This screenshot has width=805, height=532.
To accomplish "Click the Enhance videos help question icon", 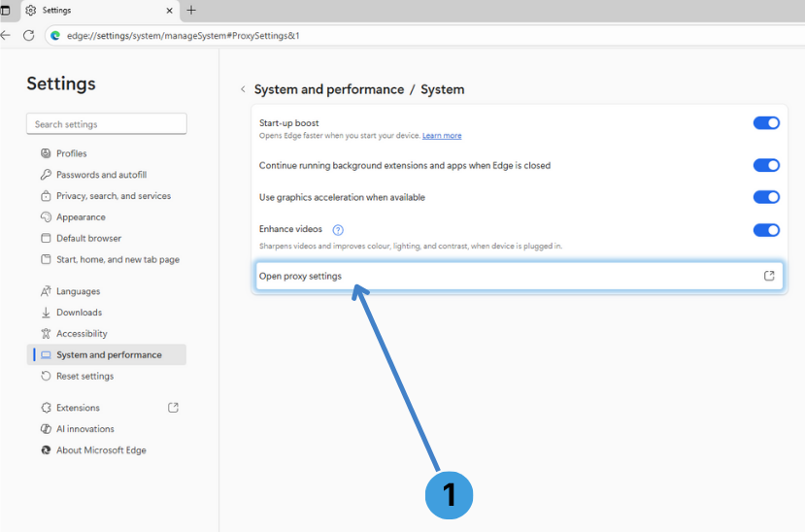I will [x=338, y=230].
